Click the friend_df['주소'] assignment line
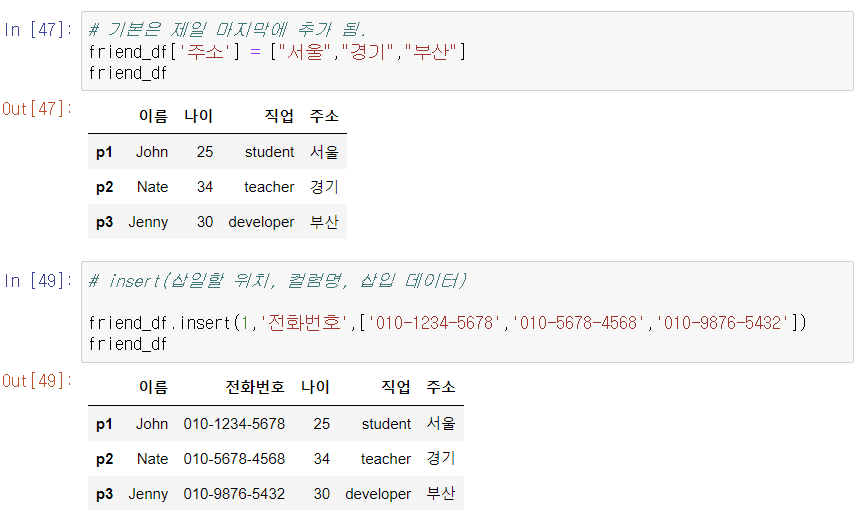 pyautogui.click(x=277, y=51)
